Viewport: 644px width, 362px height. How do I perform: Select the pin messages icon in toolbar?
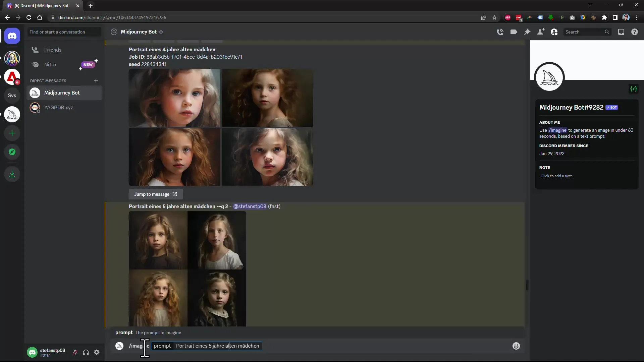click(527, 32)
